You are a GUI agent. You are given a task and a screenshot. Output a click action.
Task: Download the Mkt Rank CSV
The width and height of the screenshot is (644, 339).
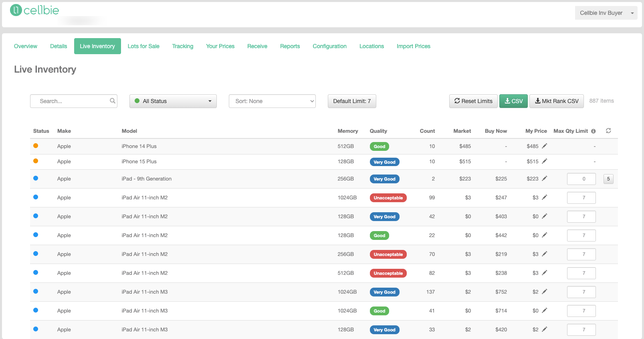557,101
